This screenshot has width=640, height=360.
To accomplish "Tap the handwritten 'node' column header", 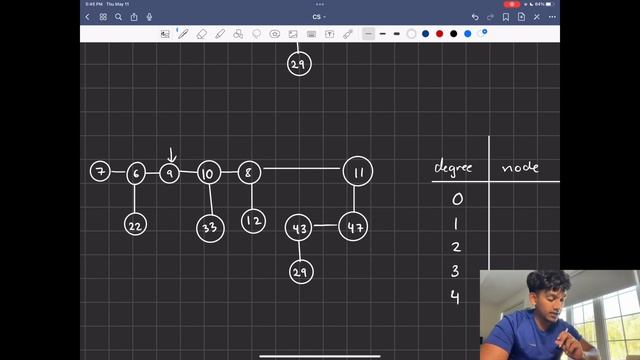I will coord(520,167).
